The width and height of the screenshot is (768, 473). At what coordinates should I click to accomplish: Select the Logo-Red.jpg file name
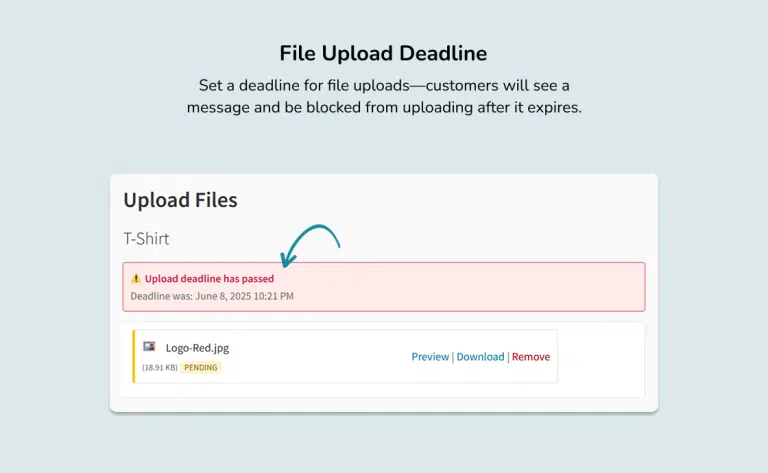197,348
